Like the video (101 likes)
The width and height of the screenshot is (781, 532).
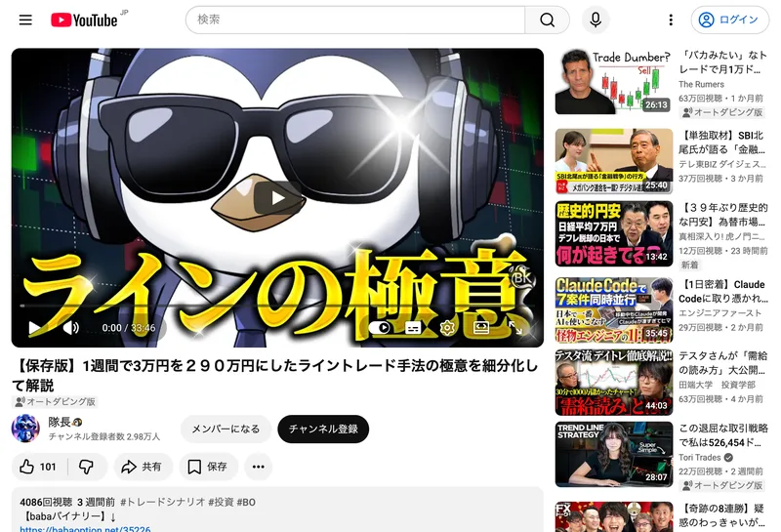[x=39, y=467]
